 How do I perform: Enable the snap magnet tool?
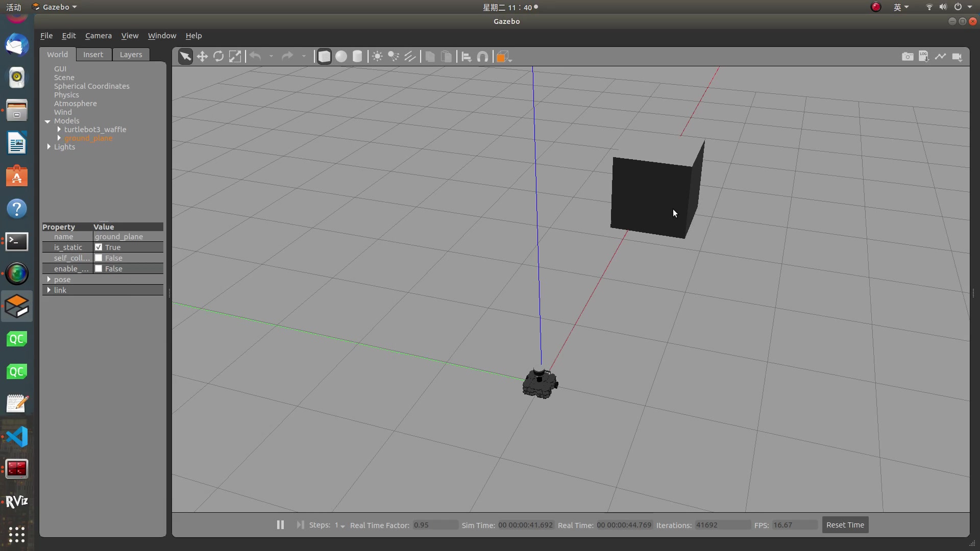482,57
